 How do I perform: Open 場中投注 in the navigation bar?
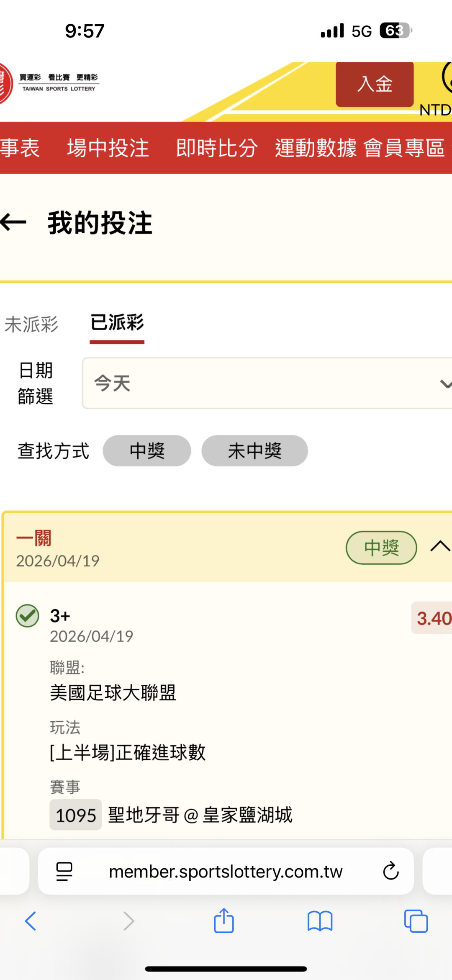pos(108,148)
